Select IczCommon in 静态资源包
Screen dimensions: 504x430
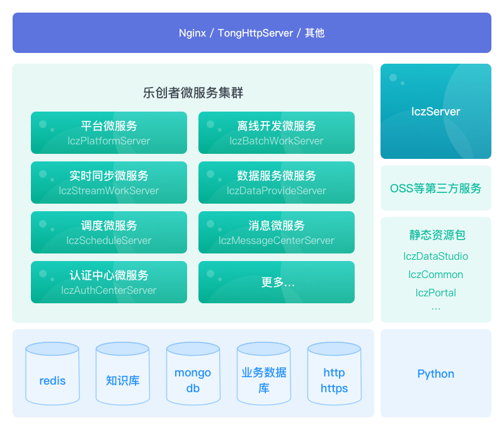pyautogui.click(x=435, y=274)
